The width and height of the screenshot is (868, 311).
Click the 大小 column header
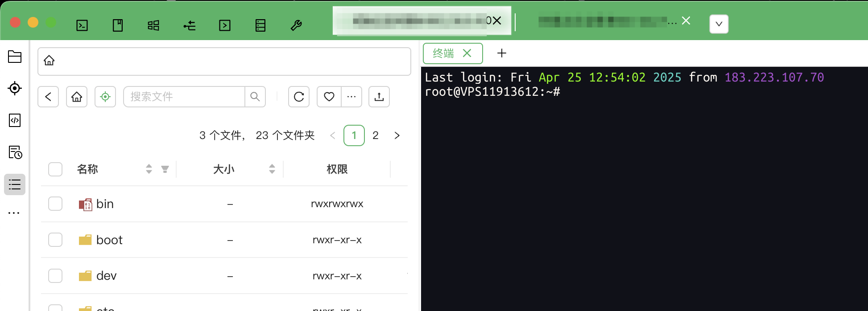coord(224,169)
